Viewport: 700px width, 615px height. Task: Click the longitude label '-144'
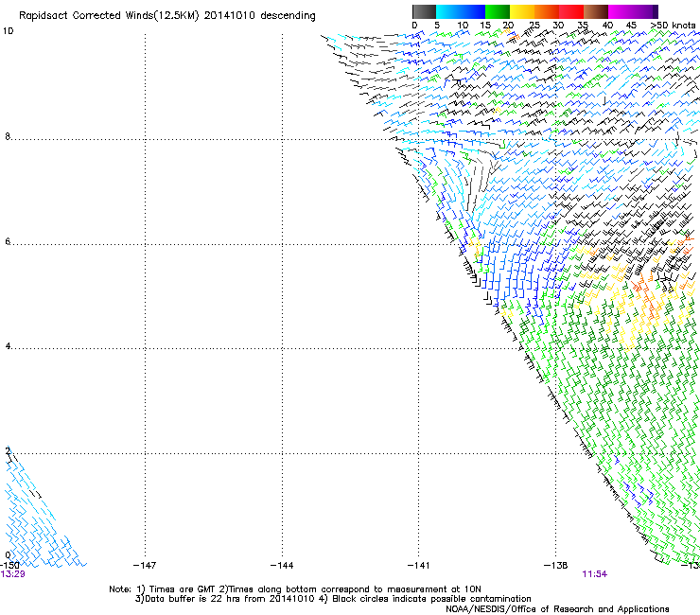(282, 566)
